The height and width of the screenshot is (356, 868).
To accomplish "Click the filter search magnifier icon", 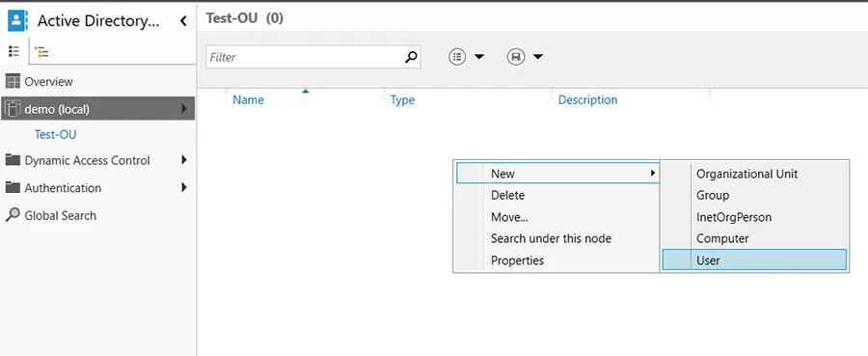I will (x=411, y=57).
